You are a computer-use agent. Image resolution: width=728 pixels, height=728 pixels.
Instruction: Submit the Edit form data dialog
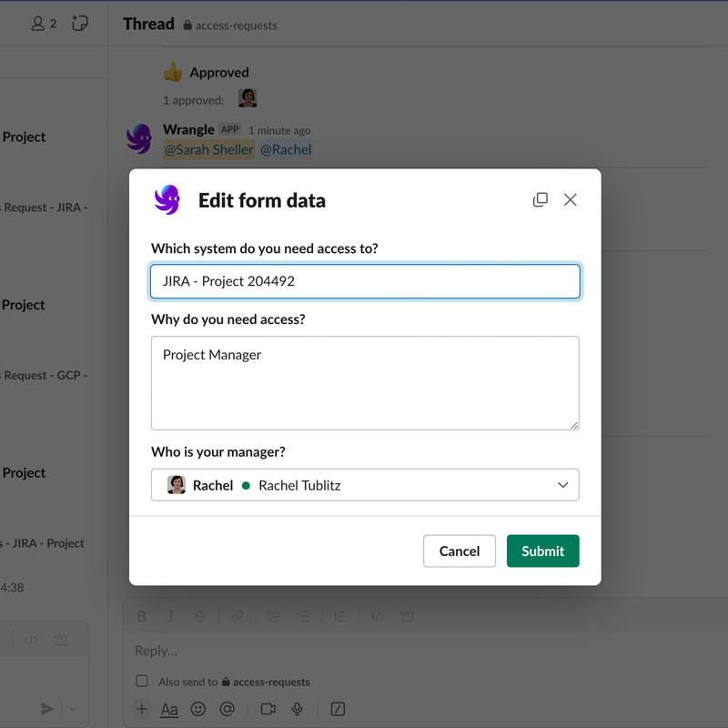coord(542,551)
